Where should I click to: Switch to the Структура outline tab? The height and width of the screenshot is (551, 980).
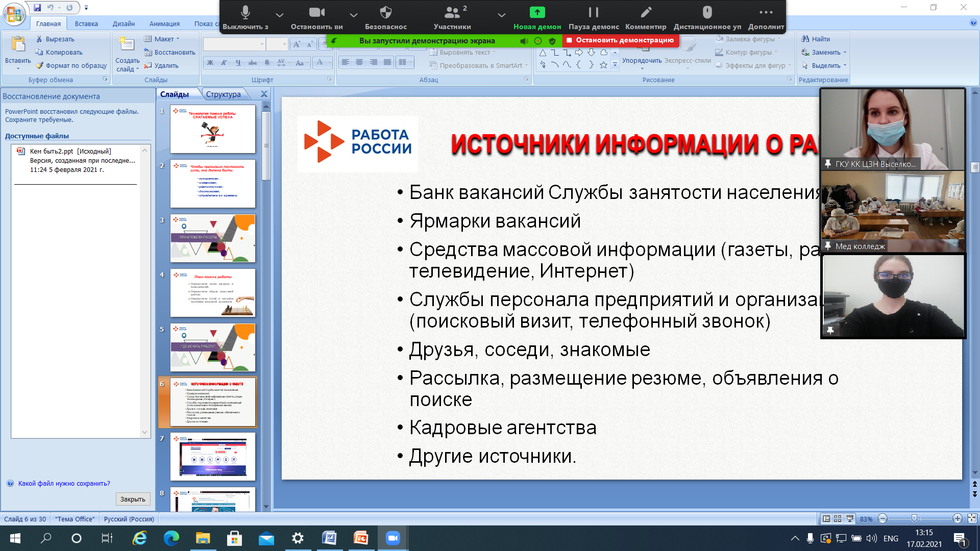(x=223, y=94)
